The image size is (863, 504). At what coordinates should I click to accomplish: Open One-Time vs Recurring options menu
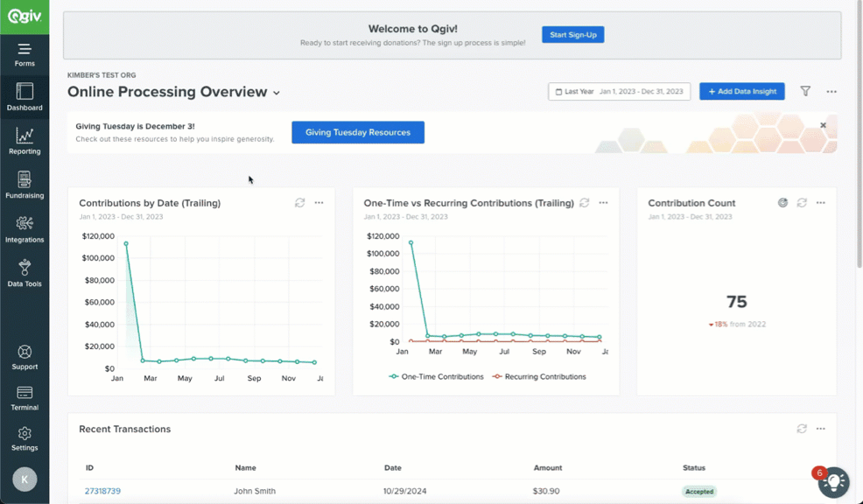pyautogui.click(x=603, y=203)
